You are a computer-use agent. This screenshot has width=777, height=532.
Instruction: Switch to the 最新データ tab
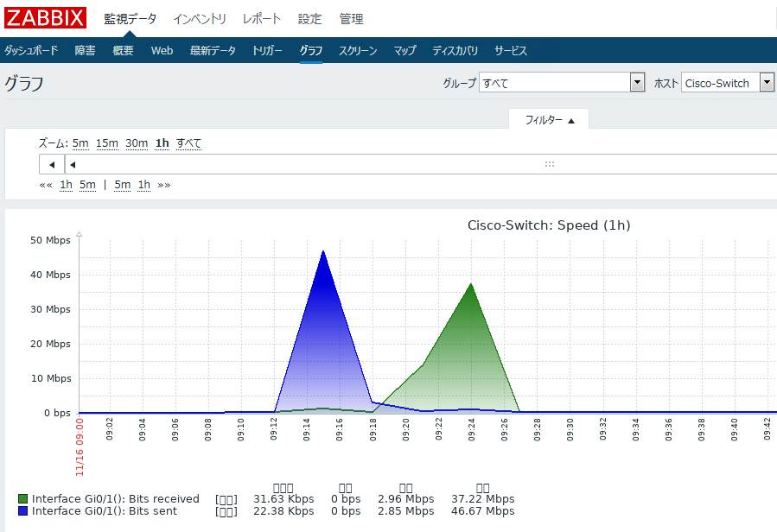214,50
